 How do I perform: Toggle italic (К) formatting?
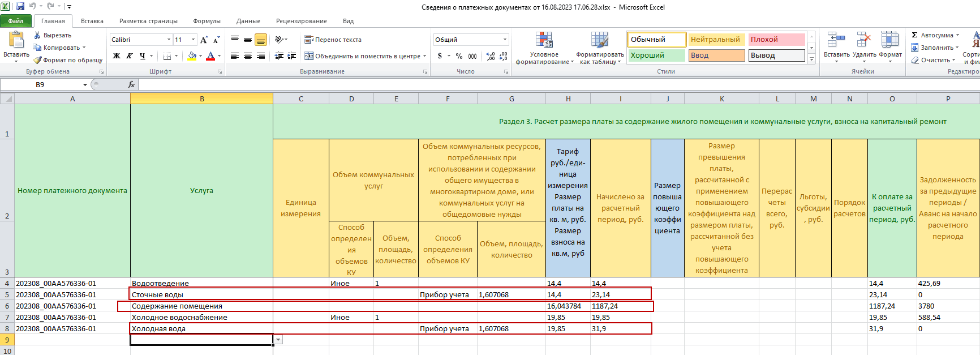coord(130,56)
